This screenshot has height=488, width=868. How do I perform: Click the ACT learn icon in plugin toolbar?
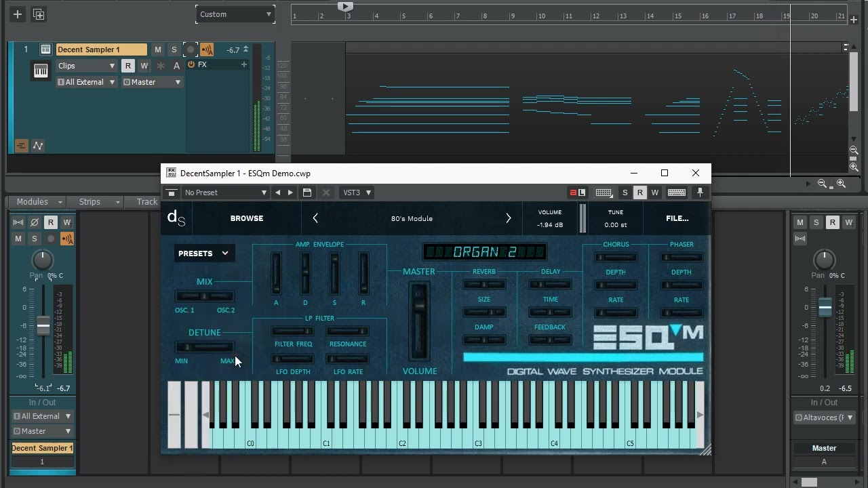pyautogui.click(x=577, y=192)
